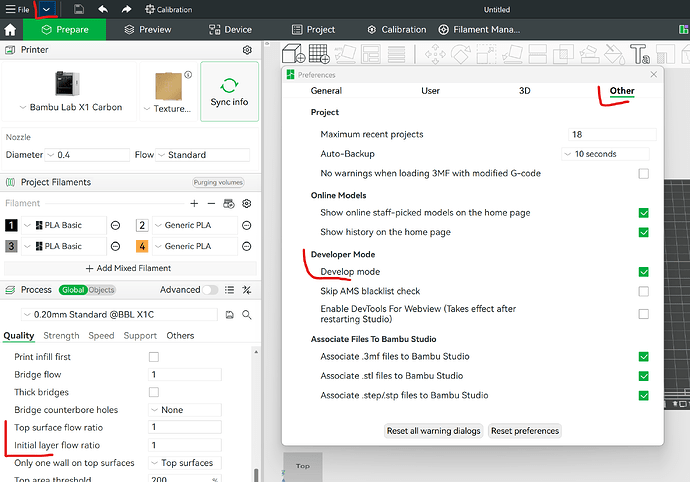
Task: Click the Redo arrow icon
Action: coord(126,9)
